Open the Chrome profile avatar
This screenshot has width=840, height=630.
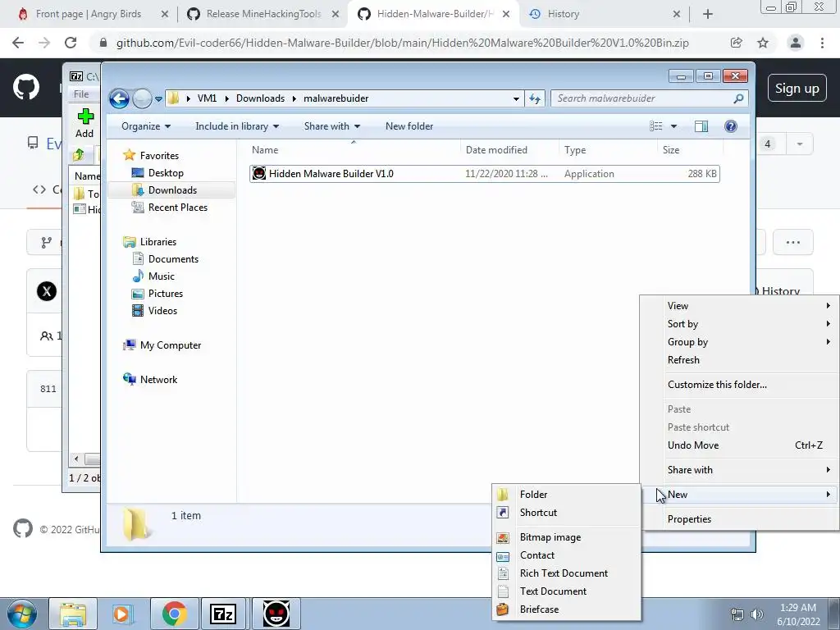(x=796, y=43)
